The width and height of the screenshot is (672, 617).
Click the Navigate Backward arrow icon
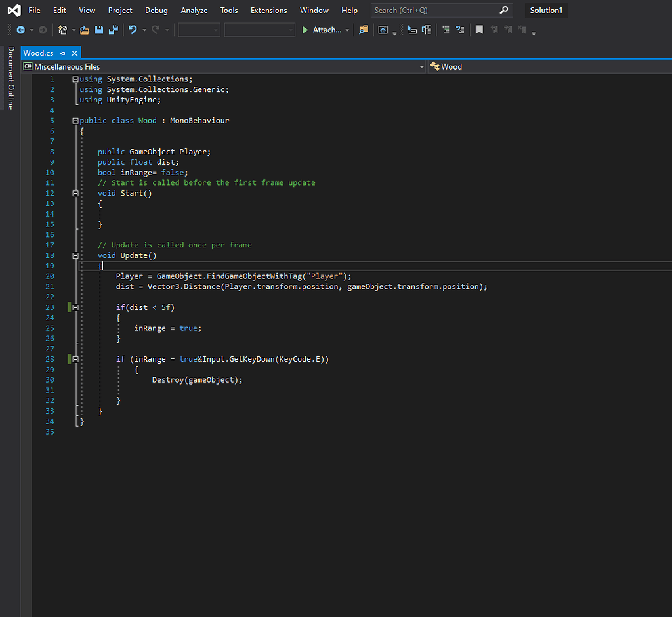[20, 30]
